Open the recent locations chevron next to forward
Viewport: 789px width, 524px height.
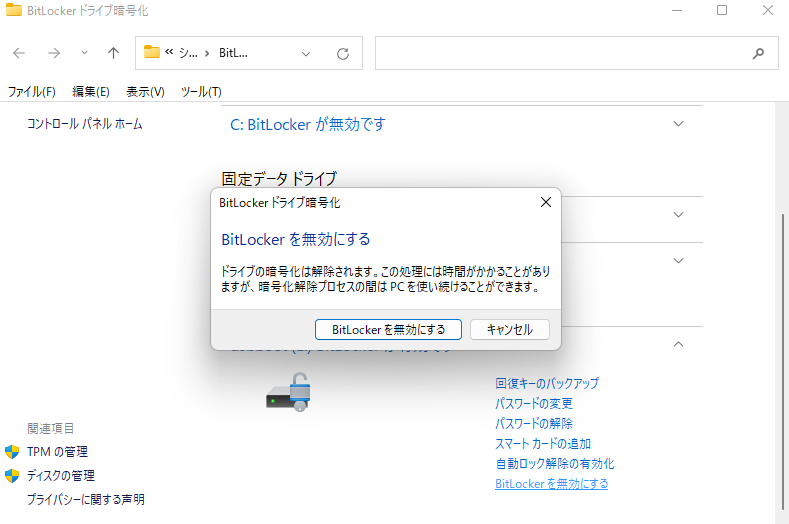click(84, 52)
